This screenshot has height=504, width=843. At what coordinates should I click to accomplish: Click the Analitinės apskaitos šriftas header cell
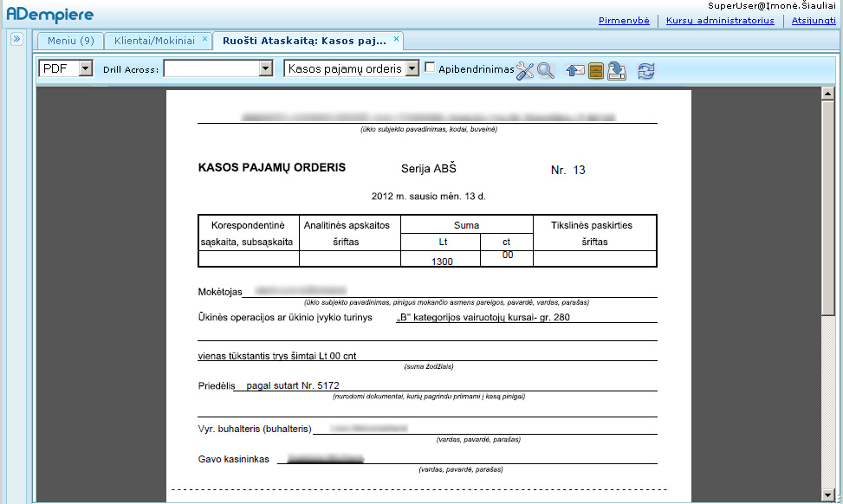[x=349, y=233]
